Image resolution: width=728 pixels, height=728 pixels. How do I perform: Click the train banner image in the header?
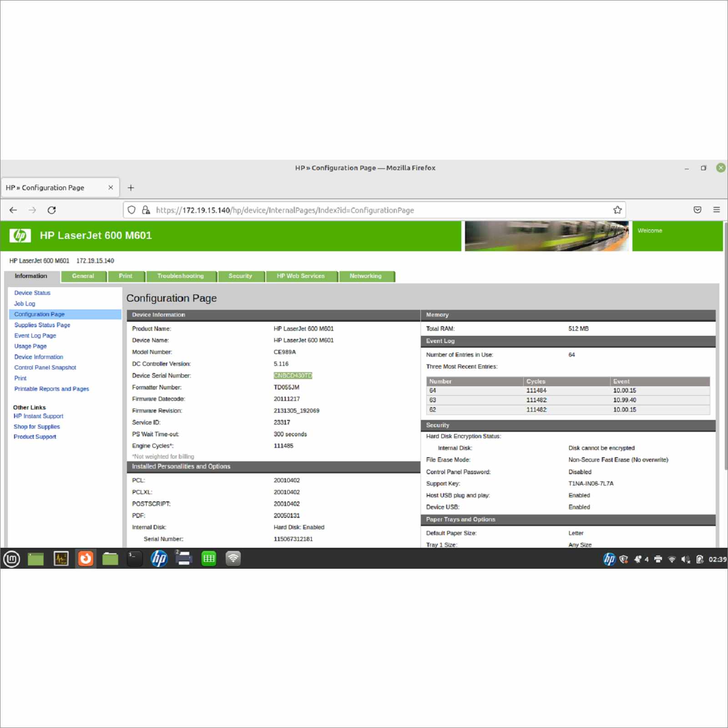coord(546,236)
